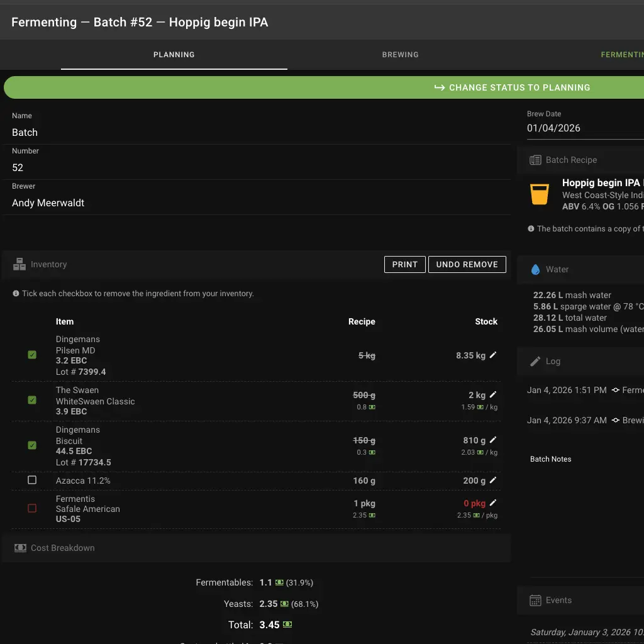Screen dimensions: 644x644
Task: Tick the Safale American US-05 checkbox
Action: (x=32, y=508)
